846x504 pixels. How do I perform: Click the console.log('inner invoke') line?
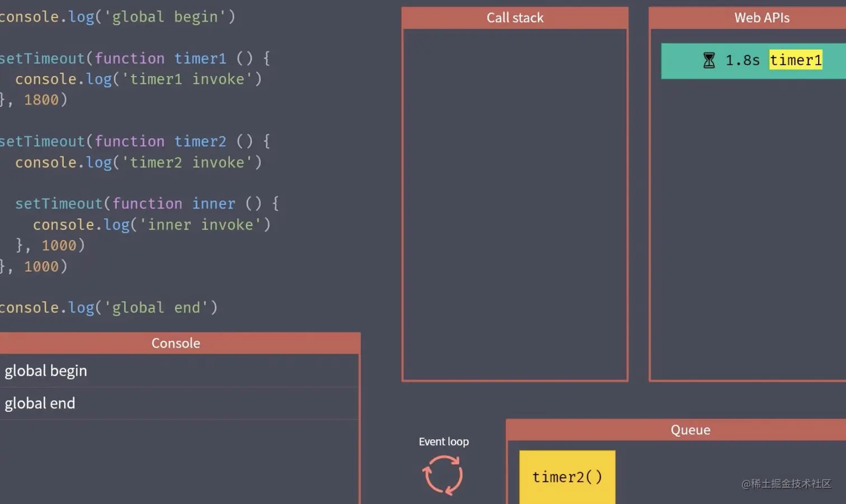pyautogui.click(x=152, y=224)
